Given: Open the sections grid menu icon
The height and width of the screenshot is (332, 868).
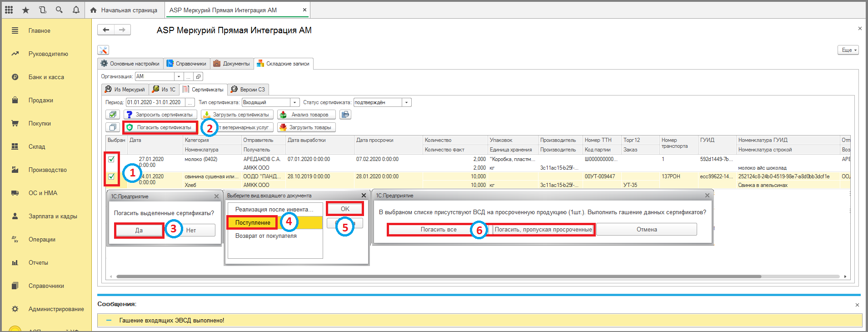Looking at the screenshot, I should (9, 10).
